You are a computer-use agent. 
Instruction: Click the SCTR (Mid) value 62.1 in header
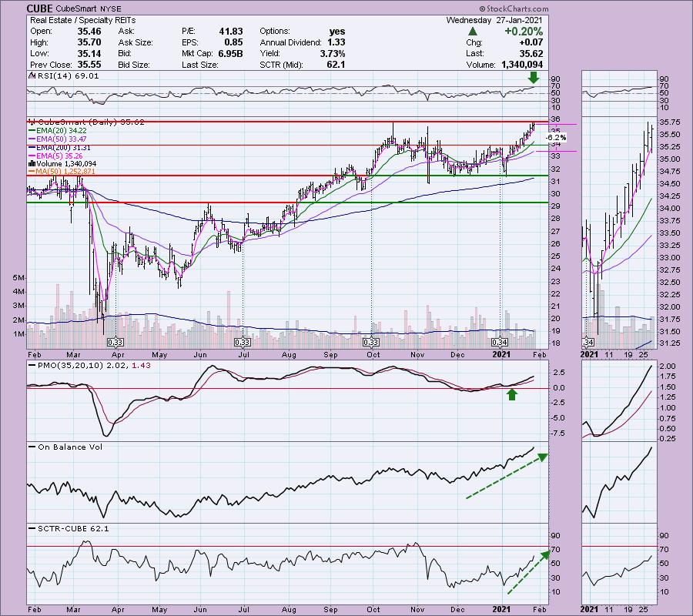click(336, 65)
